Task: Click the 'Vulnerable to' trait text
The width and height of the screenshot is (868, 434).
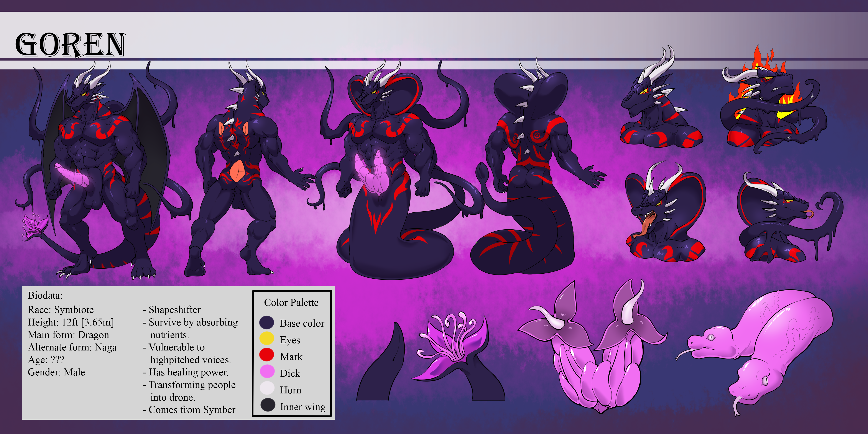Action: [x=177, y=347]
